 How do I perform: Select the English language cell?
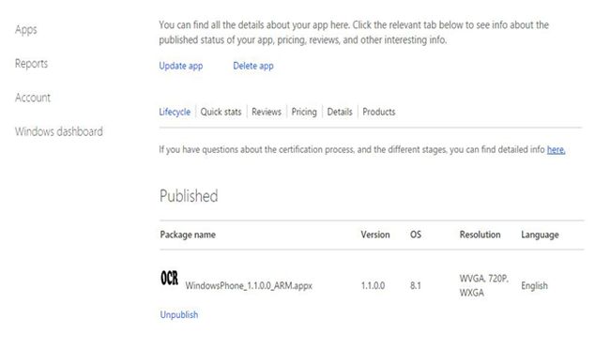[x=534, y=286]
